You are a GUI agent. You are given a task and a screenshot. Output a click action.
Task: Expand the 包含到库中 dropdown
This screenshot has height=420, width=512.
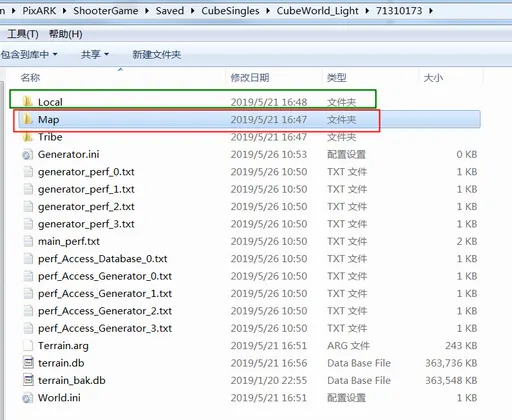coord(29,54)
